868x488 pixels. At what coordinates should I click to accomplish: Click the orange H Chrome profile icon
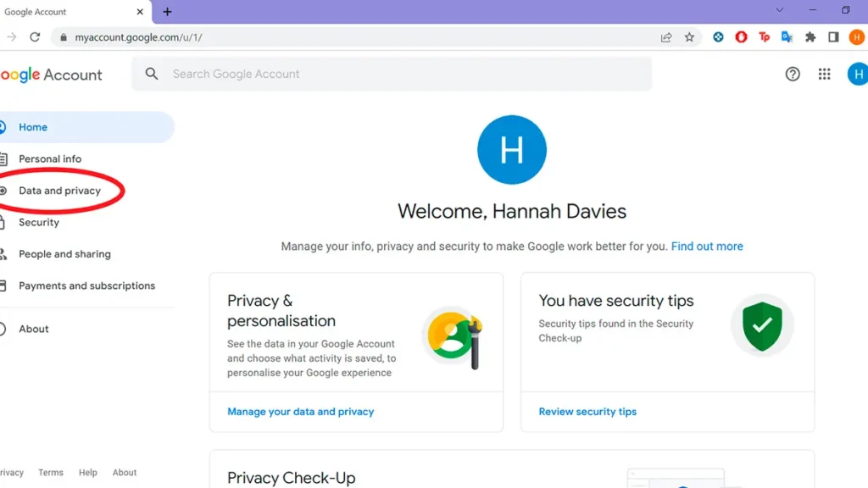857,37
